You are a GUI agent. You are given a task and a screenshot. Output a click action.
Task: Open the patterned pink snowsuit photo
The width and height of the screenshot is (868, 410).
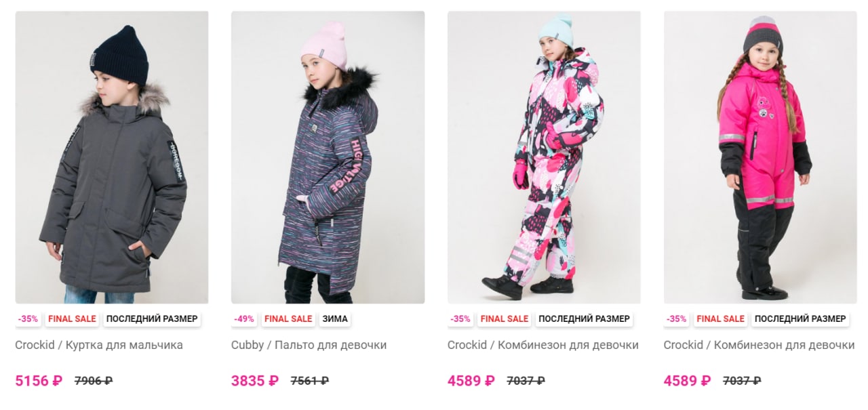544,157
